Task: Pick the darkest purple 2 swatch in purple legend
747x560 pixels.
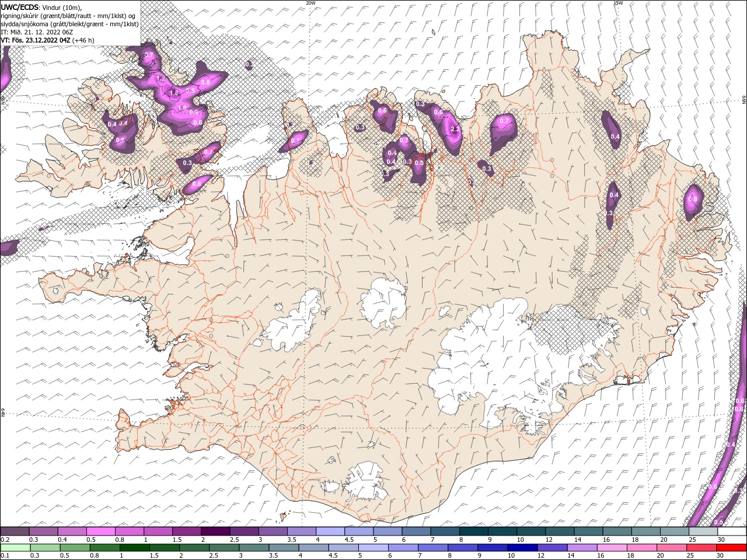Action: pos(215,531)
